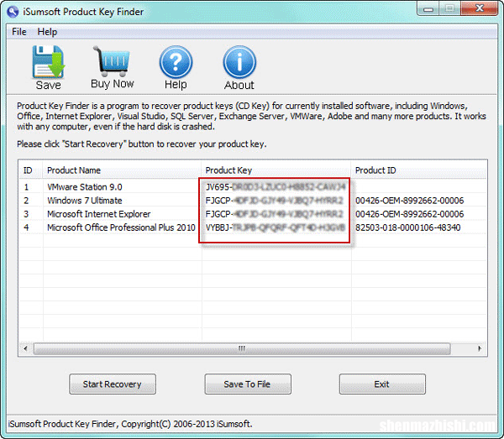Sort by the ID column header
Image resolution: width=504 pixels, height=439 pixels.
pos(30,170)
